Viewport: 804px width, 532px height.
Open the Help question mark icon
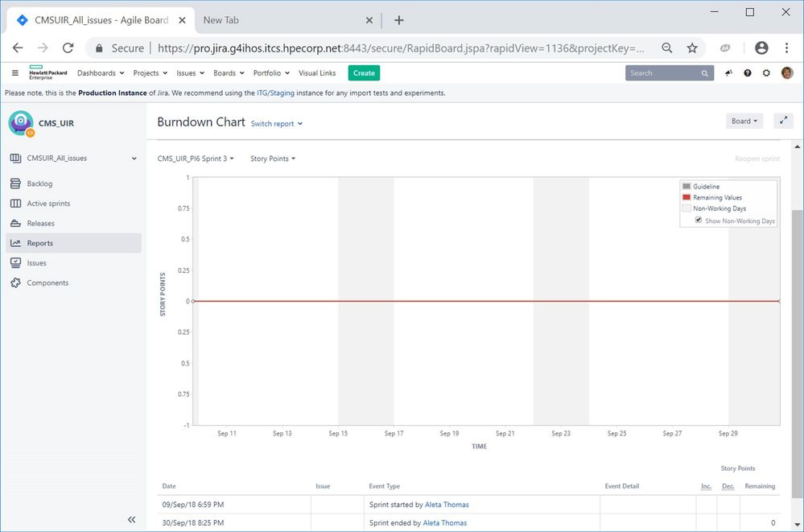(748, 73)
